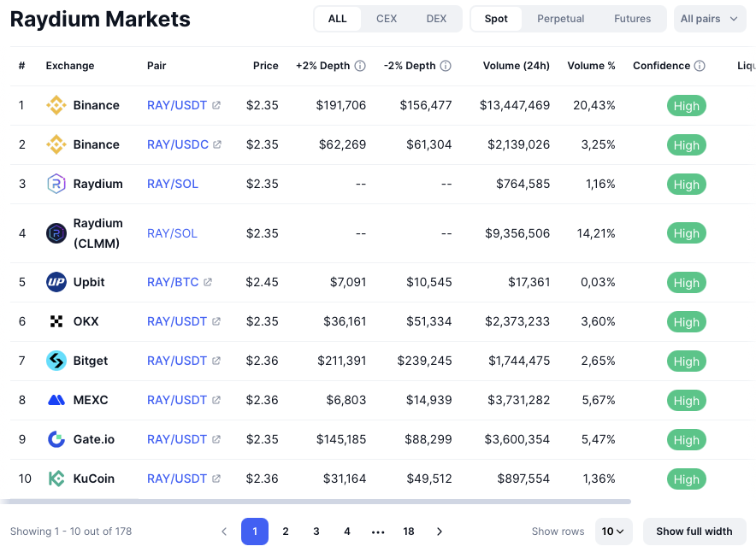Open the All pairs dropdown
The height and width of the screenshot is (558, 756).
click(710, 19)
